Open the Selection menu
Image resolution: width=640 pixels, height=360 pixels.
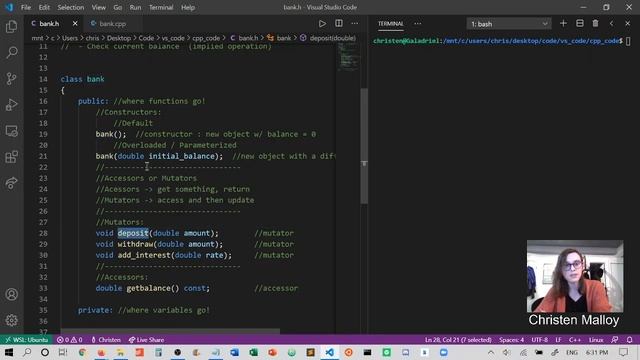(x=71, y=7)
